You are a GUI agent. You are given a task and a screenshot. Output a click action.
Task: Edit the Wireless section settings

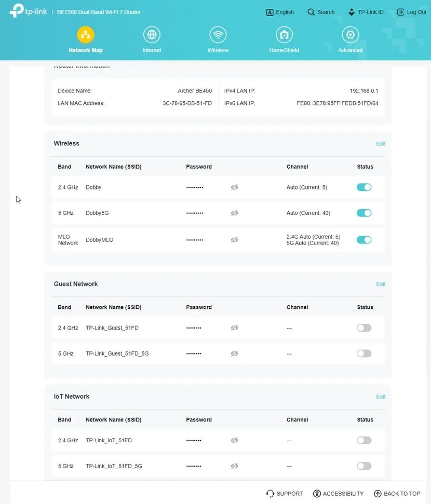click(x=381, y=144)
